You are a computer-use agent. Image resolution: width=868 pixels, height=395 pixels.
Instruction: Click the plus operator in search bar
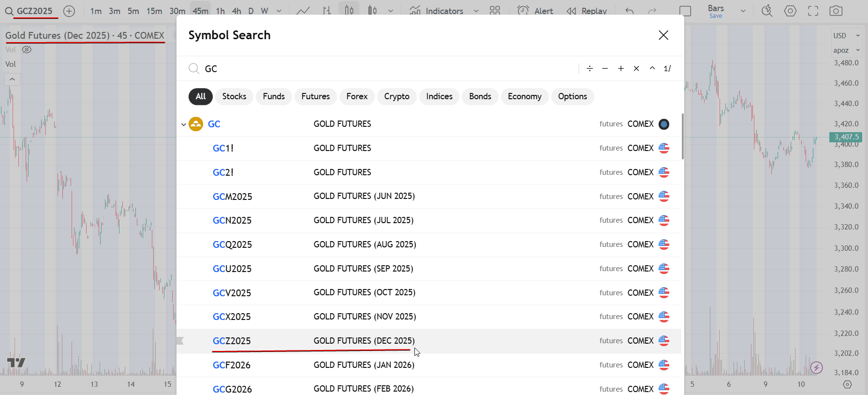coord(621,68)
